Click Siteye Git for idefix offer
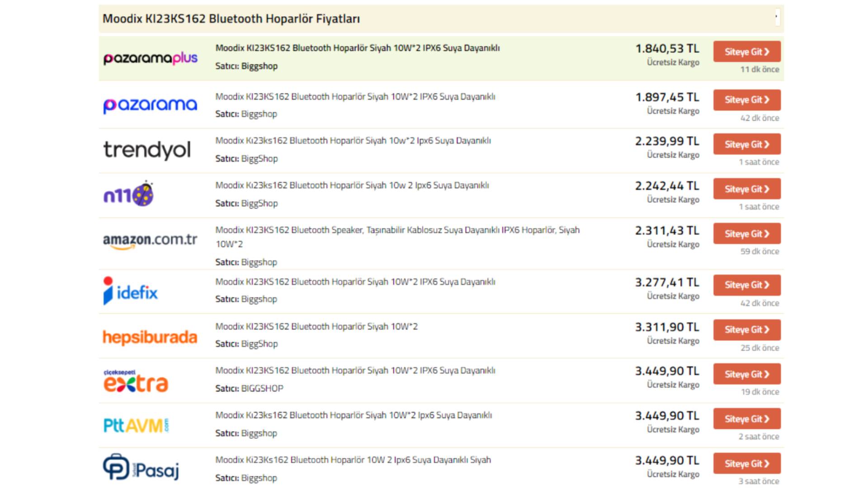 click(x=747, y=285)
